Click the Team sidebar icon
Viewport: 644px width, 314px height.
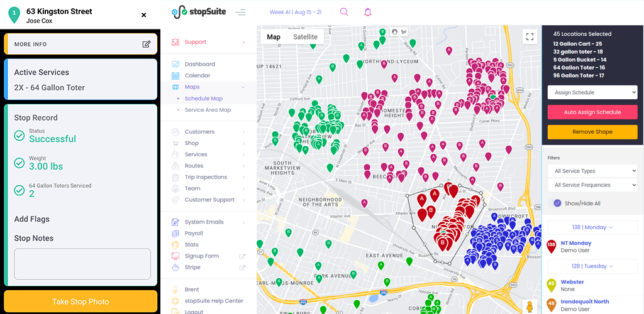pyautogui.click(x=175, y=188)
